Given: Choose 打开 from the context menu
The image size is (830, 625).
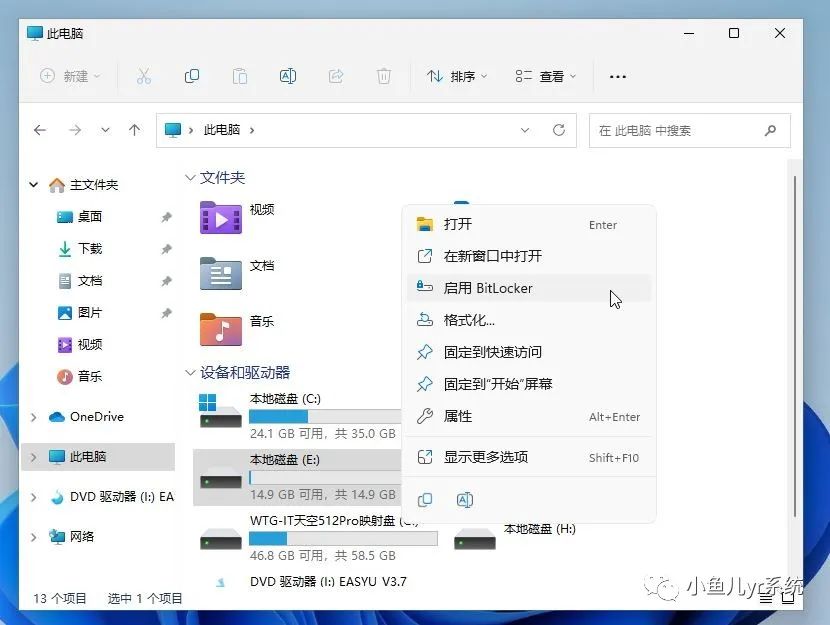Looking at the screenshot, I should [529, 224].
